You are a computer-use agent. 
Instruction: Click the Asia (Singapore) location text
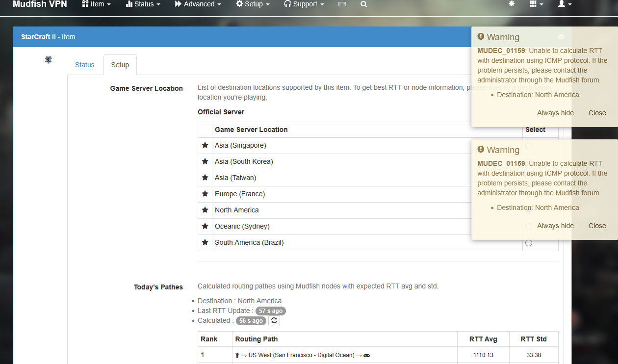click(x=240, y=145)
